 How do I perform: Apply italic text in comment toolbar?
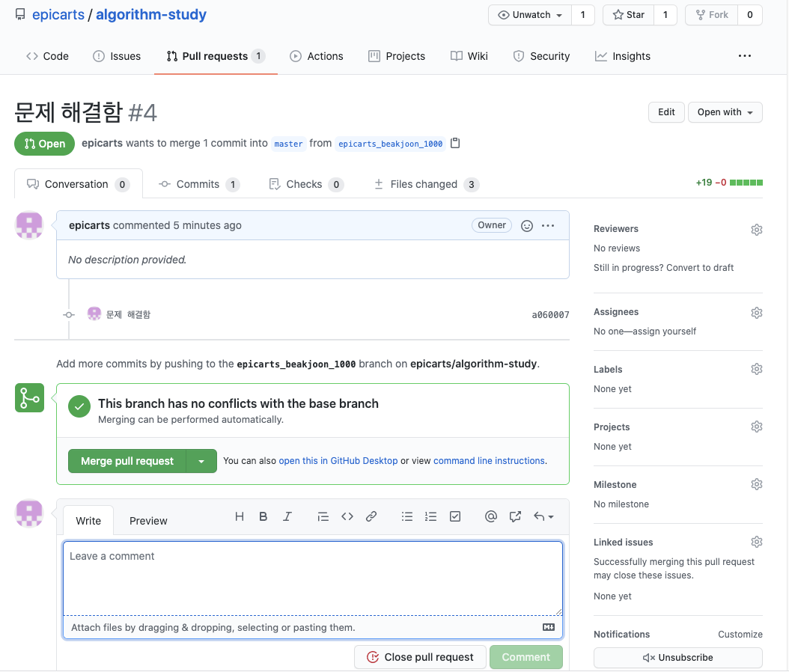tap(287, 516)
